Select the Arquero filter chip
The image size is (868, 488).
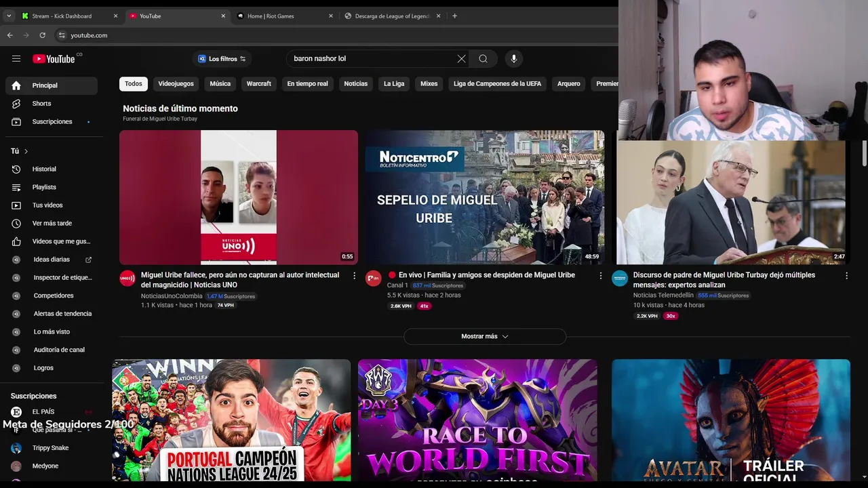[568, 83]
